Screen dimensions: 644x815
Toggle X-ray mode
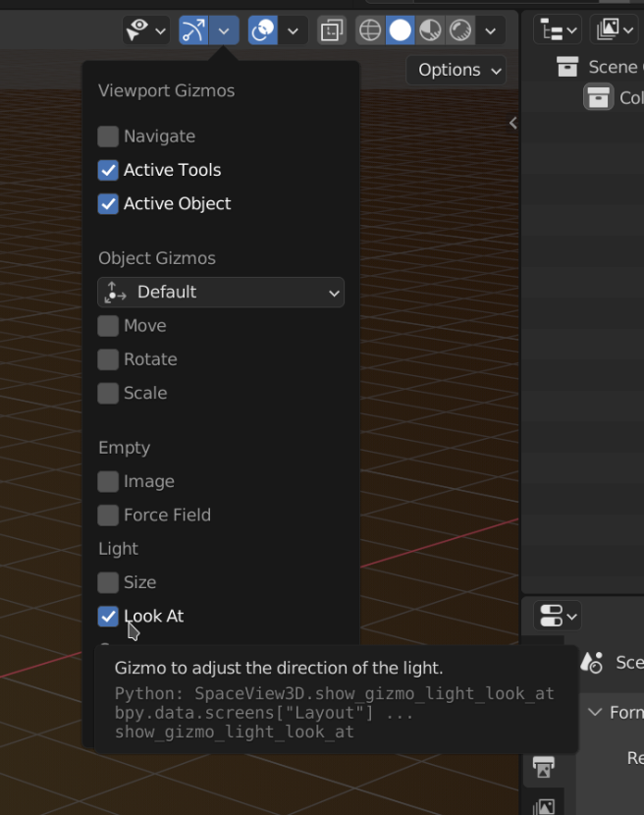(x=332, y=30)
